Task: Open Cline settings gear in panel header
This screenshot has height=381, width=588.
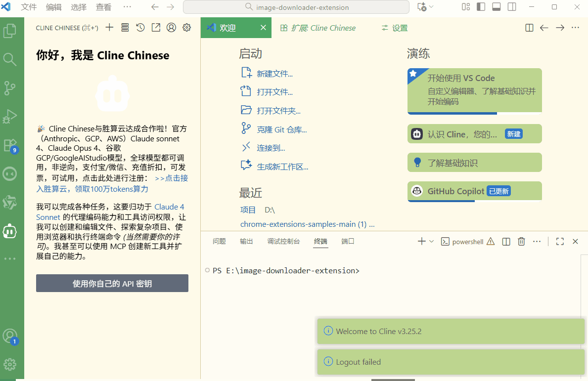Action: (x=187, y=27)
